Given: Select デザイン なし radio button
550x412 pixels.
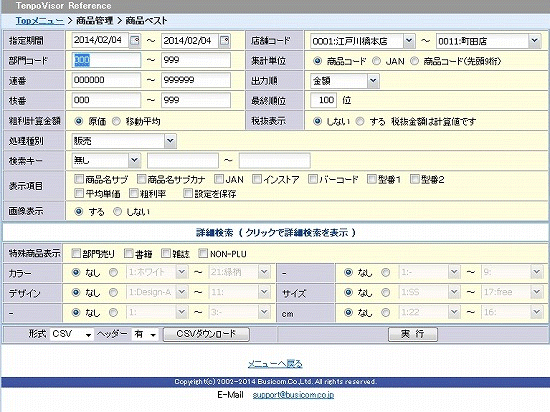Looking at the screenshot, I should point(76,292).
